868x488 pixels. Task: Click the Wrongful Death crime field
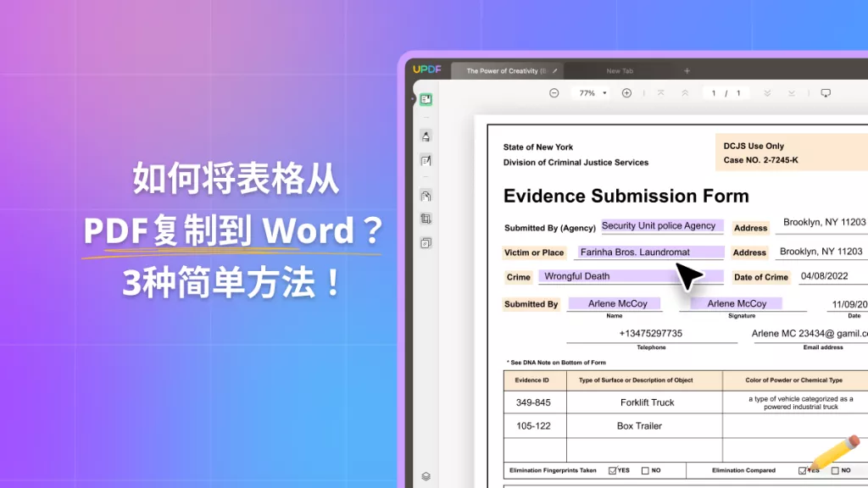pyautogui.click(x=631, y=276)
